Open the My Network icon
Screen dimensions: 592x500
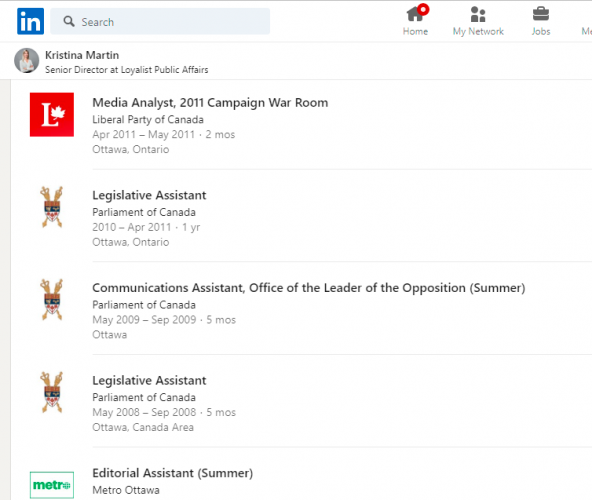tap(478, 14)
